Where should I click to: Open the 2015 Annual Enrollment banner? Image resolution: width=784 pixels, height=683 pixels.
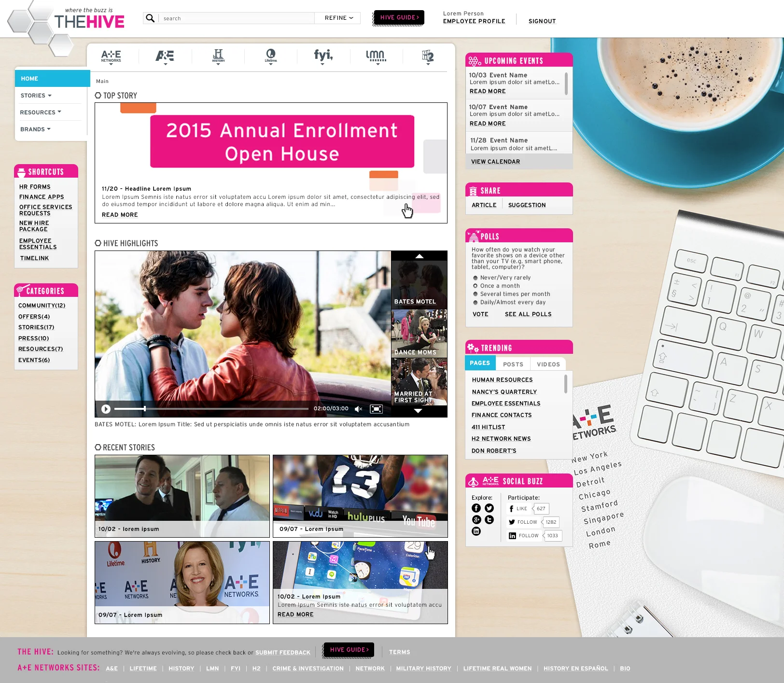click(282, 141)
